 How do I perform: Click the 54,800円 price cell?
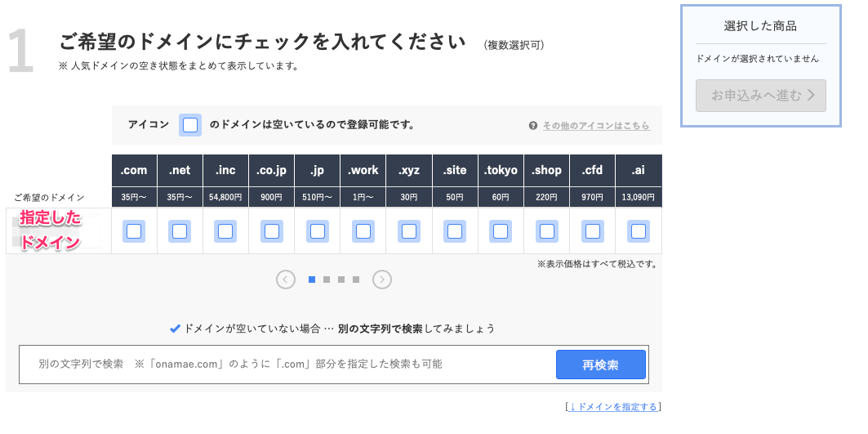coord(225,197)
